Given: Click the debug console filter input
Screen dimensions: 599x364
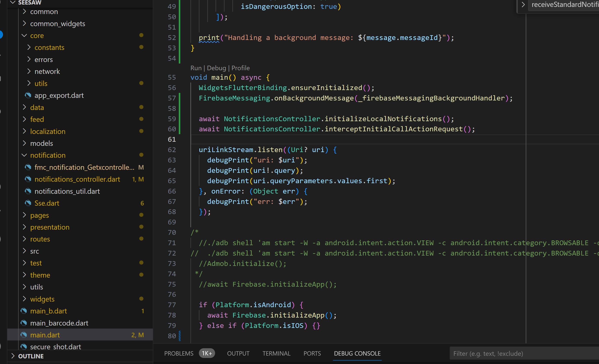Looking at the screenshot, I should tap(523, 353).
